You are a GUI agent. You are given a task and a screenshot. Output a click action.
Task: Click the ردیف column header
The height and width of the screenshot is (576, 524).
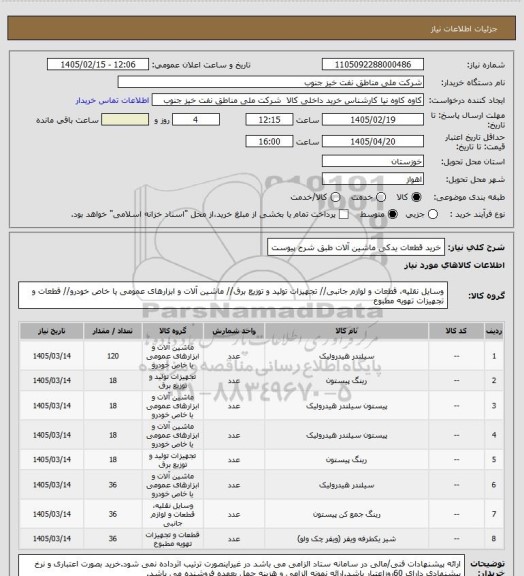coord(494,331)
